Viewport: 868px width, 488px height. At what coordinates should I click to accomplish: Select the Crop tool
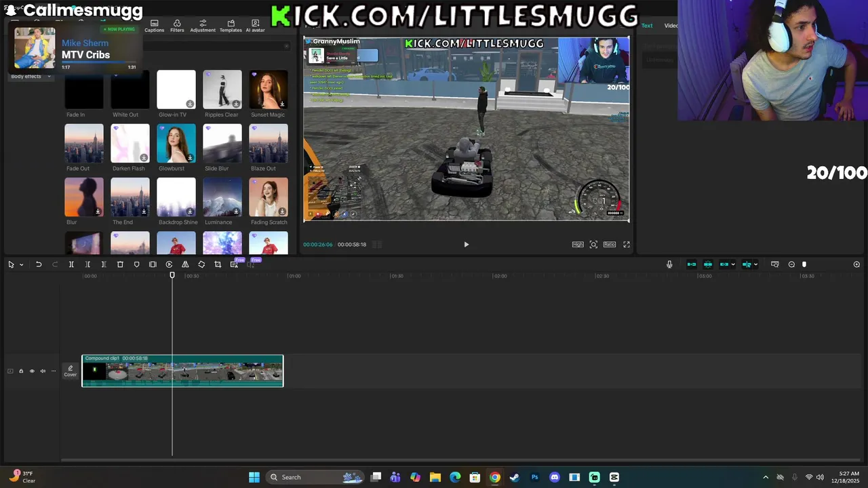click(218, 264)
